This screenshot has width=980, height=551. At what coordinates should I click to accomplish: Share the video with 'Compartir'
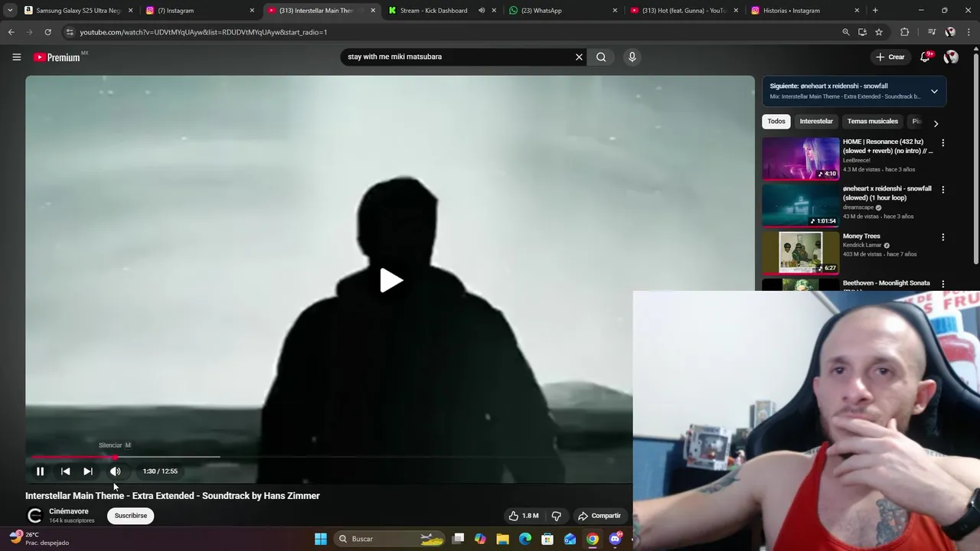point(599,516)
